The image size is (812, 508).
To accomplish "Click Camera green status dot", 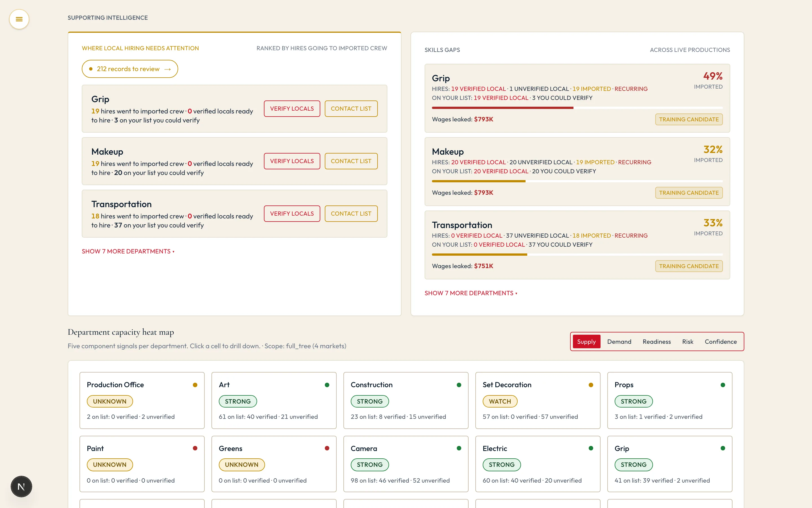I will 459,448.
